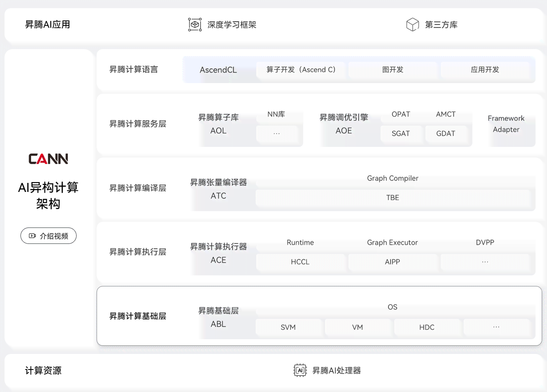The height and width of the screenshot is (392, 547).
Task: Click the AI异构计算架构 title
Action: pos(48,195)
